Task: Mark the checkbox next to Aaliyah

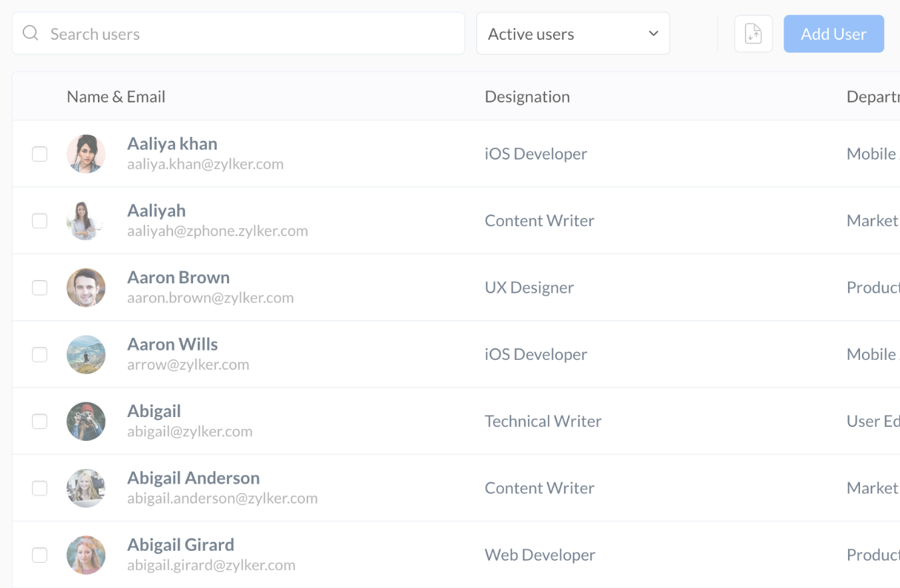Action: pyautogui.click(x=40, y=221)
